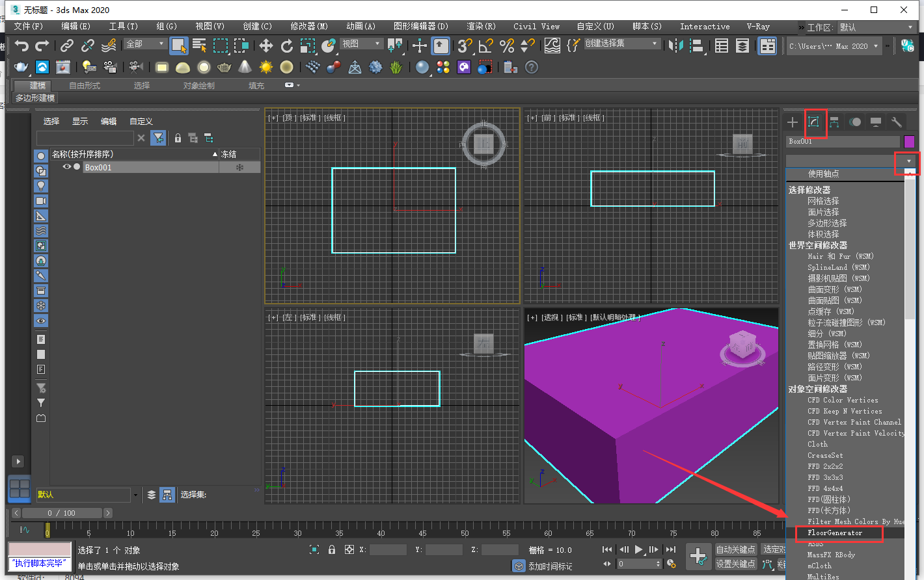The width and height of the screenshot is (924, 580).
Task: Open Select by Name list icon
Action: [200, 46]
